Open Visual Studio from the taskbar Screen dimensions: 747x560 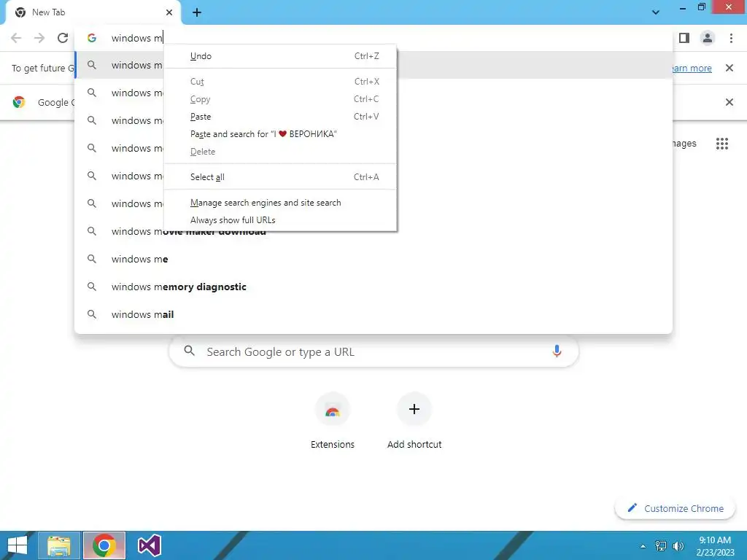click(x=149, y=545)
